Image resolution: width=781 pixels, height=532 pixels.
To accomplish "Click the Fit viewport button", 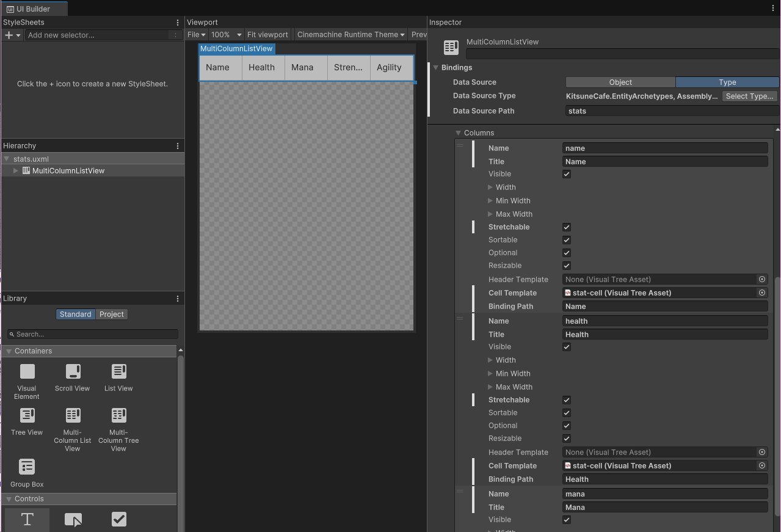I will [x=267, y=35].
